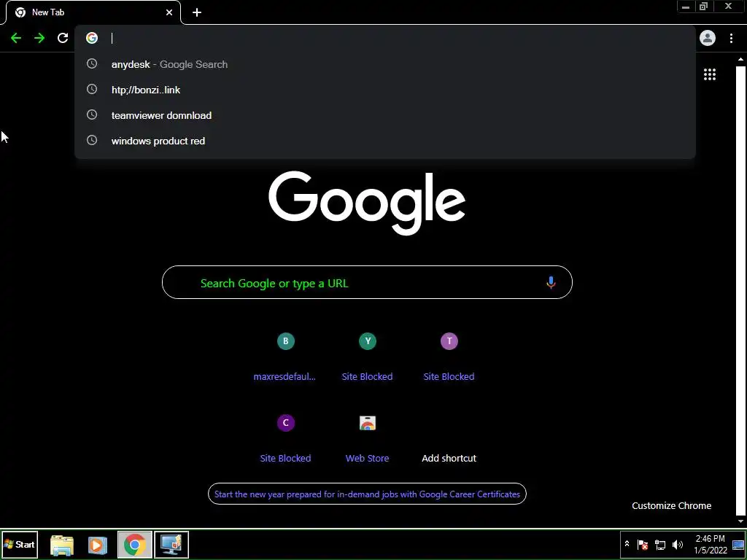Click the Action Center flag tray icon

coord(643,544)
